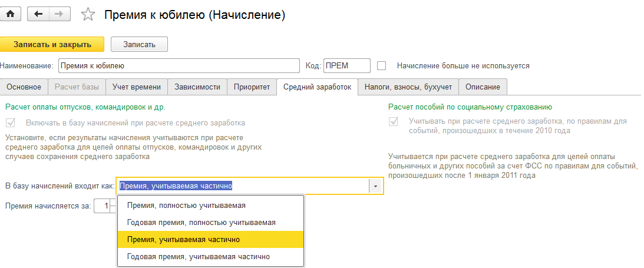644x268 pixels.
Task: Click the 'Код' input field
Action: tap(346, 66)
